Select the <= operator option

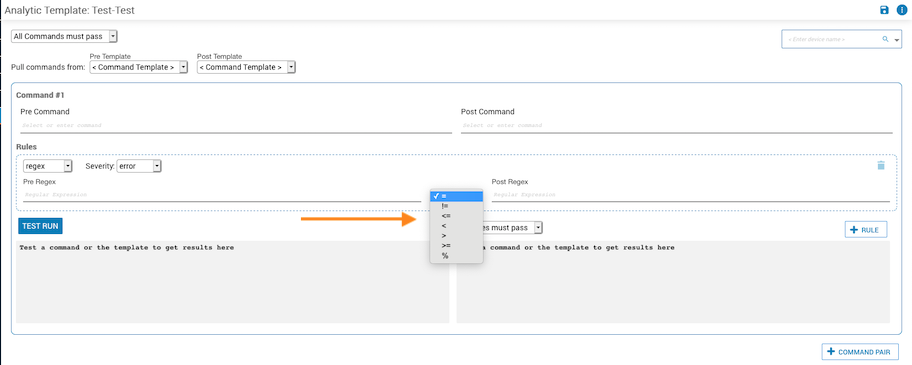click(457, 216)
